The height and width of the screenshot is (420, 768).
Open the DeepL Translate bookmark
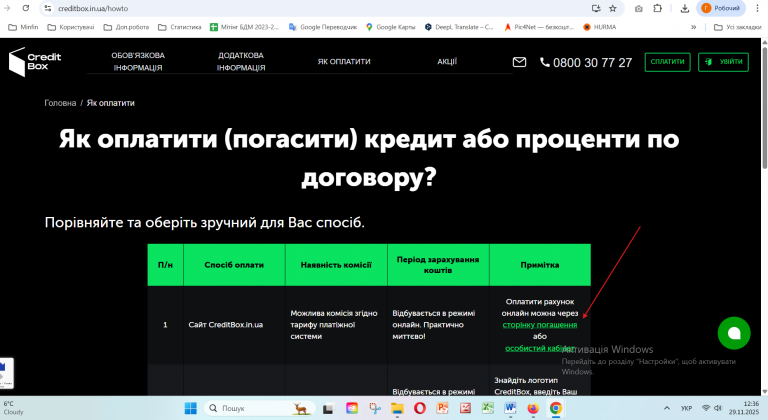[x=459, y=27]
